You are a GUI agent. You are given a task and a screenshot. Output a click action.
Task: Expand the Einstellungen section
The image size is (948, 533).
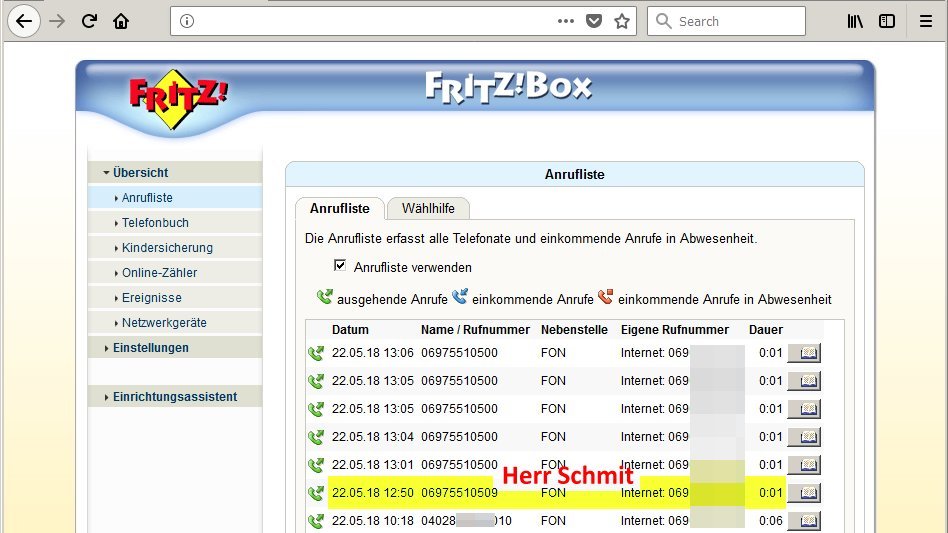pos(175,347)
